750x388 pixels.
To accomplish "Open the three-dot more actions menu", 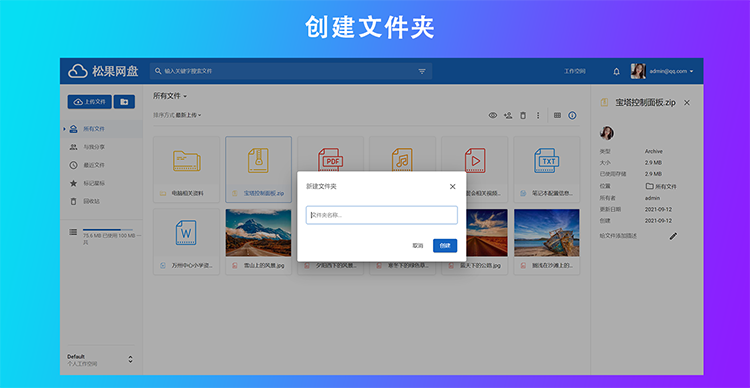I will [538, 115].
